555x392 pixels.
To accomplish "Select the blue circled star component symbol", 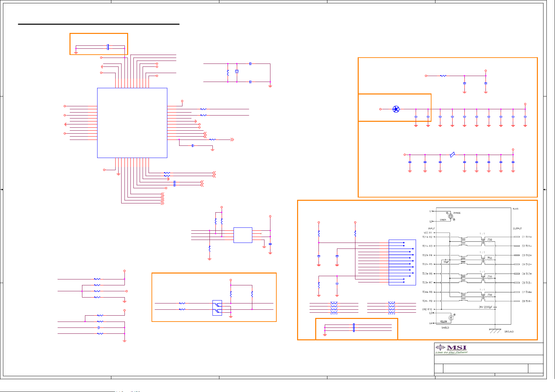I will (396, 109).
